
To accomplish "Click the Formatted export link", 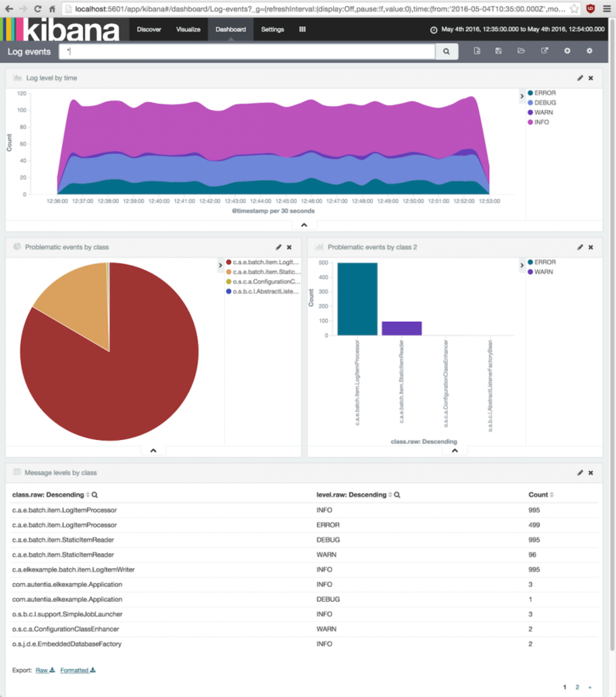I will pyautogui.click(x=77, y=671).
